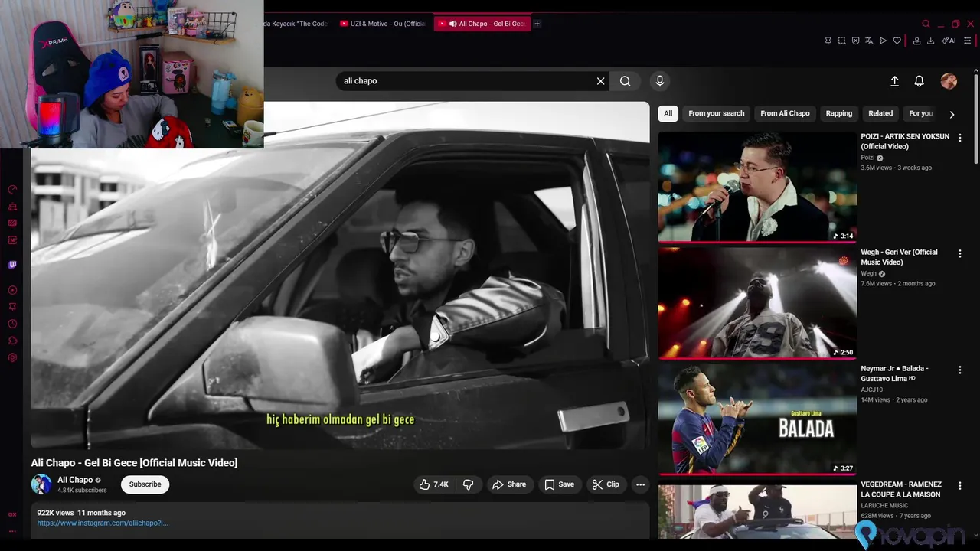Start voice search with the microphone
980x551 pixels.
(660, 81)
